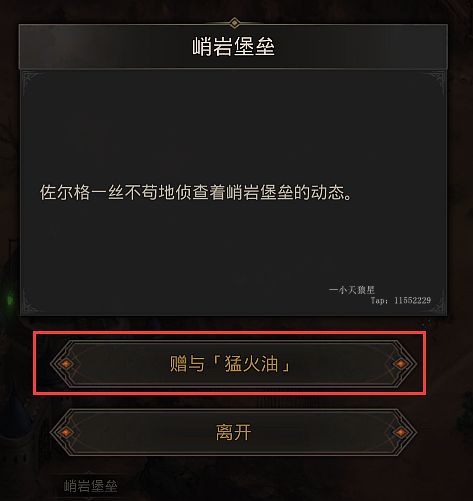This screenshot has width=473, height=501.
Task: Click right orange diamond on 赠与「猛火油」 button
Action: coord(400,364)
